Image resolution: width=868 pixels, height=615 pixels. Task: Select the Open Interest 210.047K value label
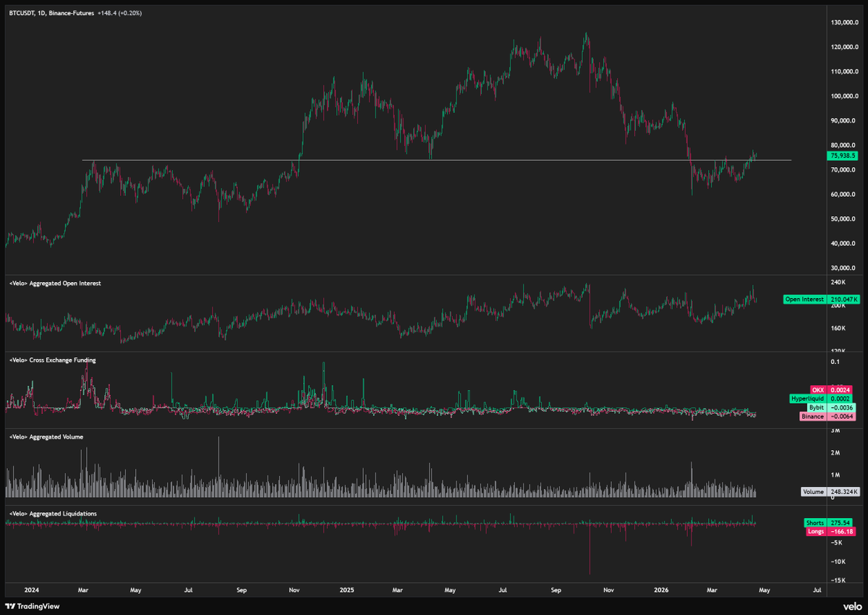coord(821,299)
